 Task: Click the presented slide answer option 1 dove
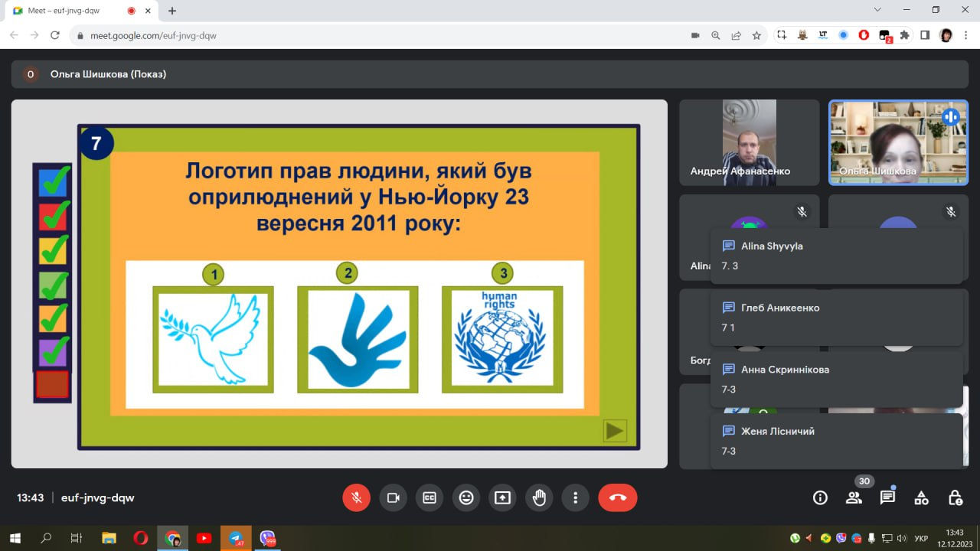pyautogui.click(x=213, y=339)
